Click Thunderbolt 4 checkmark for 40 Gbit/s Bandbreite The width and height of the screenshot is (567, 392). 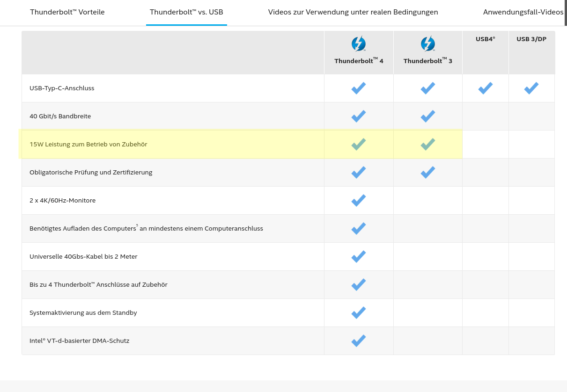359,116
